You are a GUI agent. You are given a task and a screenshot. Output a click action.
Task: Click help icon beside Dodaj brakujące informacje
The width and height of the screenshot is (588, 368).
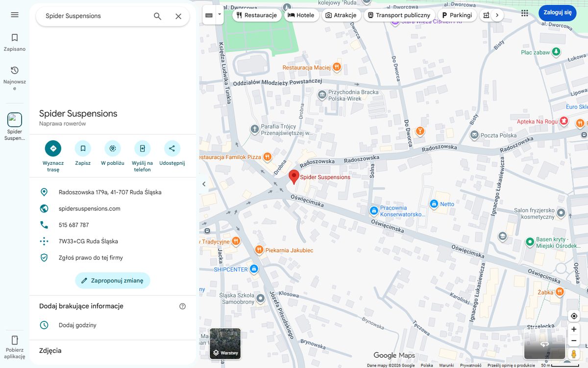tap(182, 306)
